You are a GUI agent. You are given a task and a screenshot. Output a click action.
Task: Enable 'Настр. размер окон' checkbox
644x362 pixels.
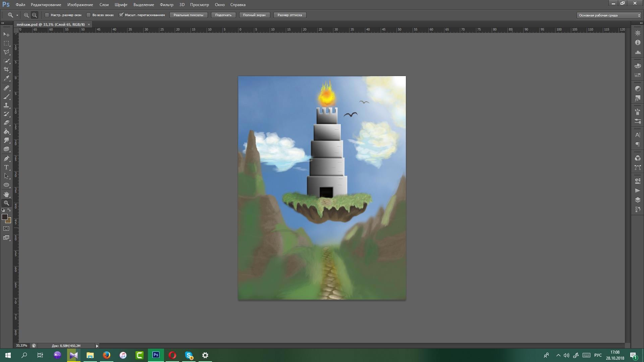point(47,15)
